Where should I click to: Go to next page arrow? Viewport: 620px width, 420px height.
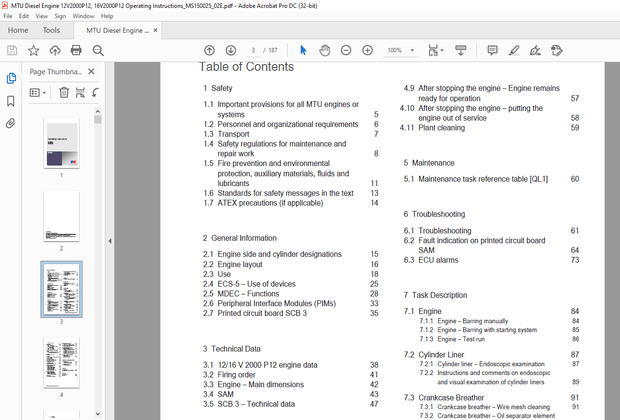[x=231, y=50]
